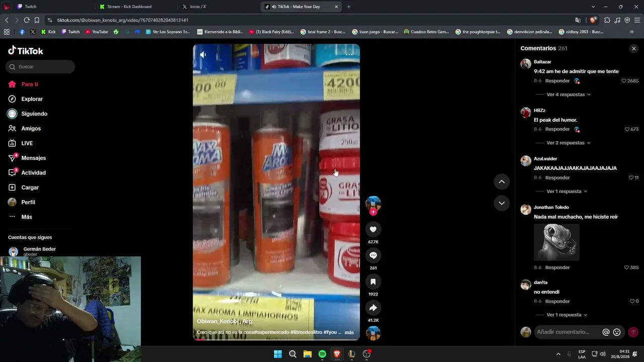Like Jonathan Toledo's comment
The width and height of the screenshot is (644, 362).
tap(626, 267)
